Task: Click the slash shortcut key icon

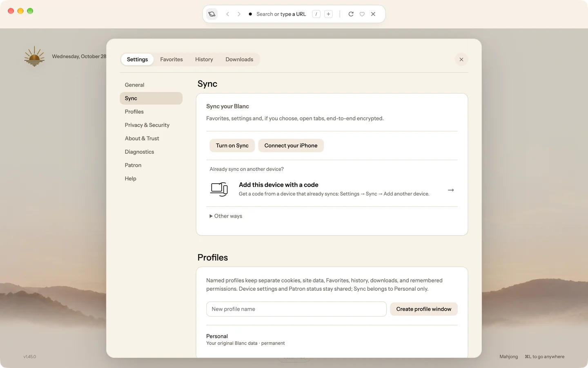Action: [316, 14]
